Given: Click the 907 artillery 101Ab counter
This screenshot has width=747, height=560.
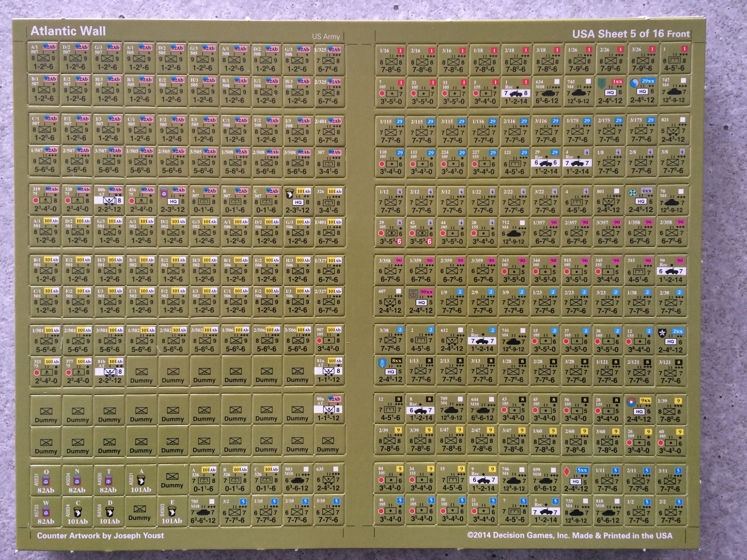Looking at the screenshot, I should tap(329, 340).
